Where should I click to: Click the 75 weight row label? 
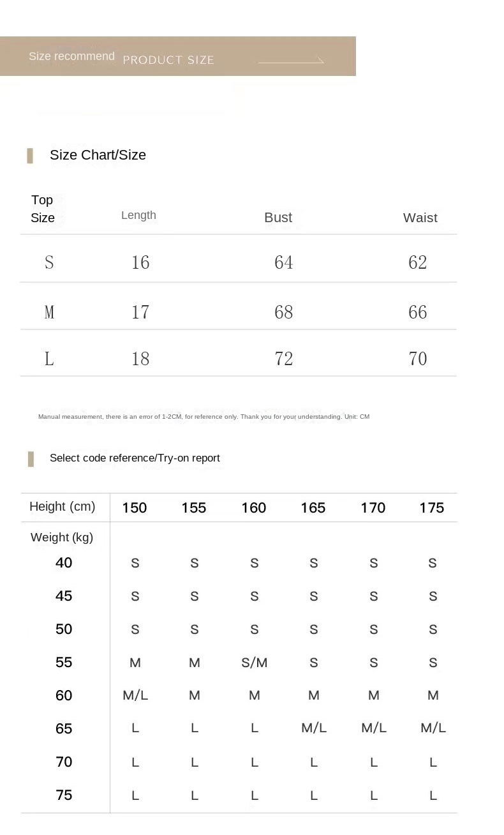[64, 795]
